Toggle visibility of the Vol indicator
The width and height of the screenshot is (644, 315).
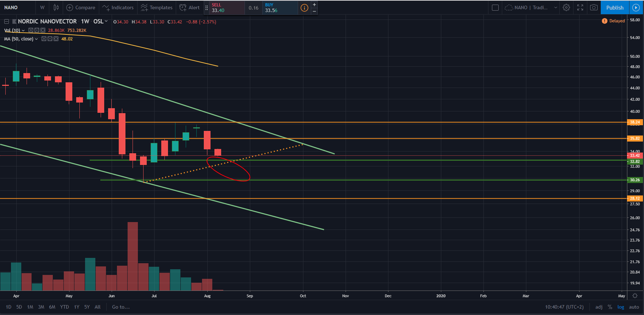(31, 30)
